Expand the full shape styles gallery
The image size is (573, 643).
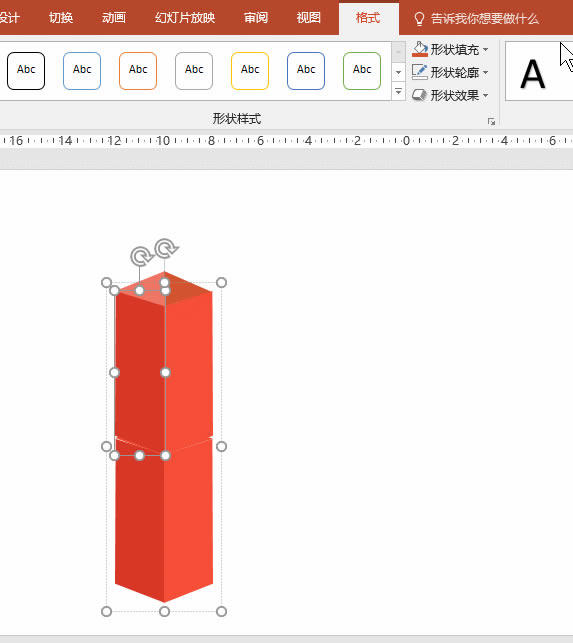click(x=398, y=91)
